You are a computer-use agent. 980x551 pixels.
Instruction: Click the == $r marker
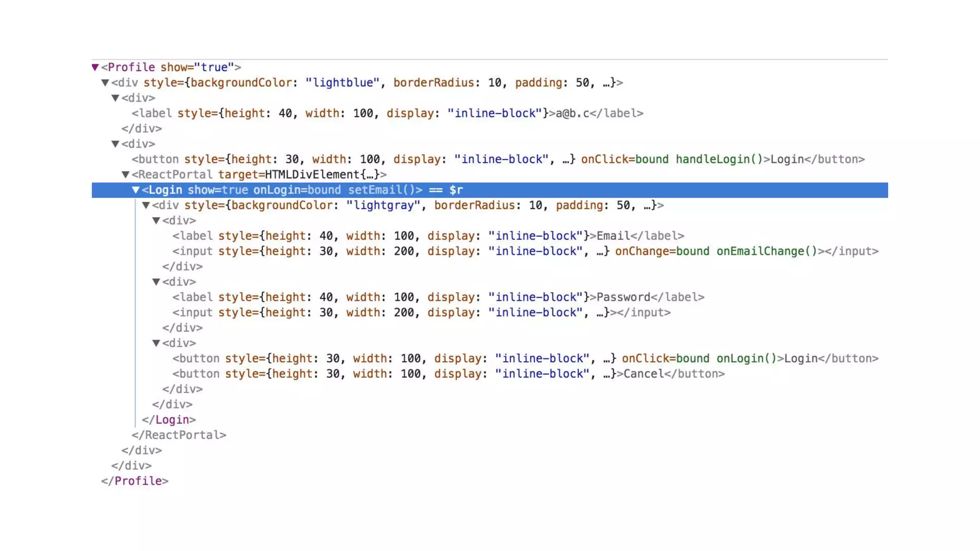(x=446, y=190)
